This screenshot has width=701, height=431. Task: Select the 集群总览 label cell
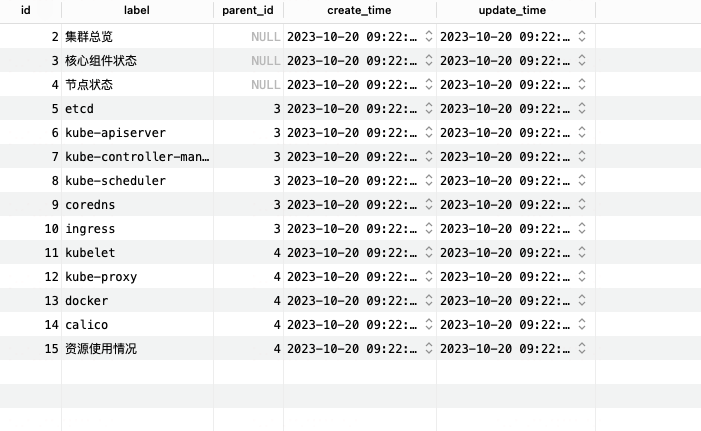137,36
